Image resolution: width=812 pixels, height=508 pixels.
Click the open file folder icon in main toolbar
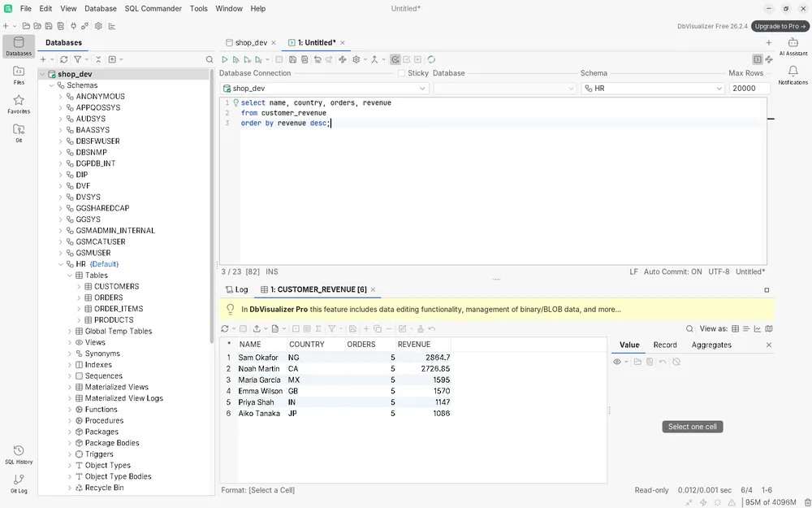tap(26, 26)
